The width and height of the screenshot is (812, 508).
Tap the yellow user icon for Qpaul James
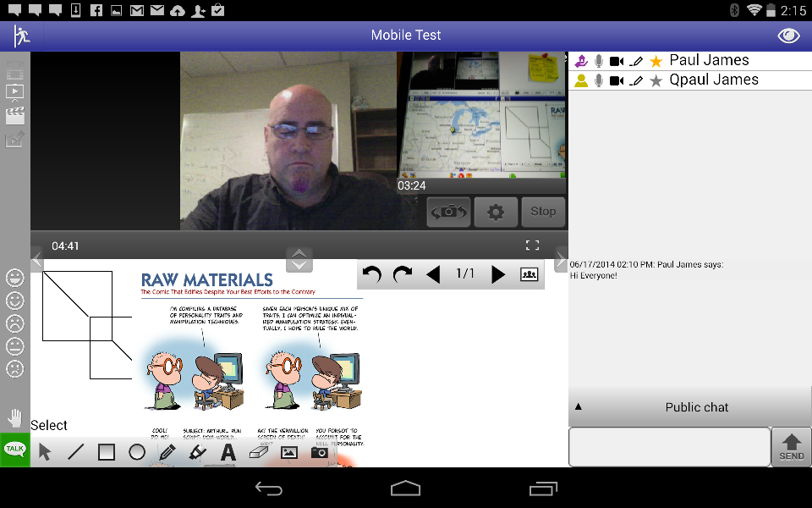581,80
